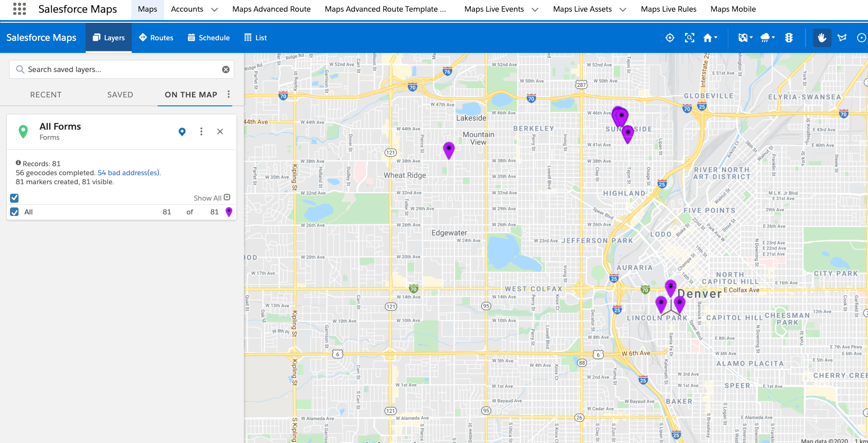Viewport: 868px width, 443px height.
Task: Click the Salesforce Maps header title
Action: click(x=41, y=38)
